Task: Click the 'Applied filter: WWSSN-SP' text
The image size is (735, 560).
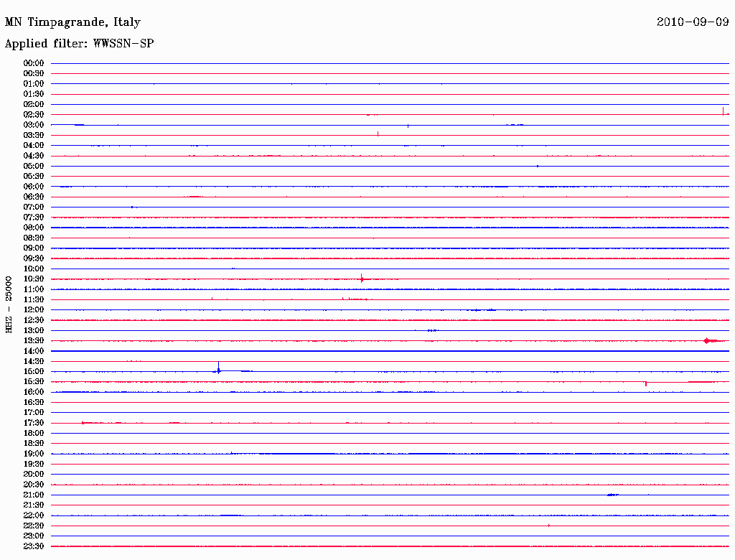Action: 79,43
